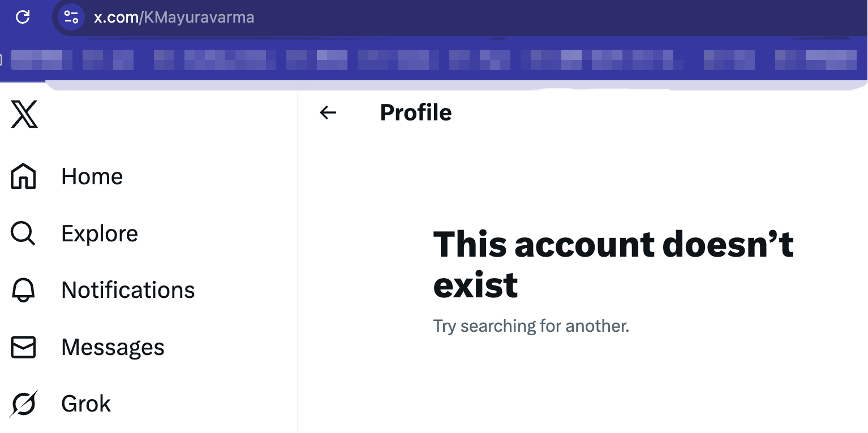Reload the page with the refresh icon
Viewport: 868px width, 433px height.
[23, 17]
